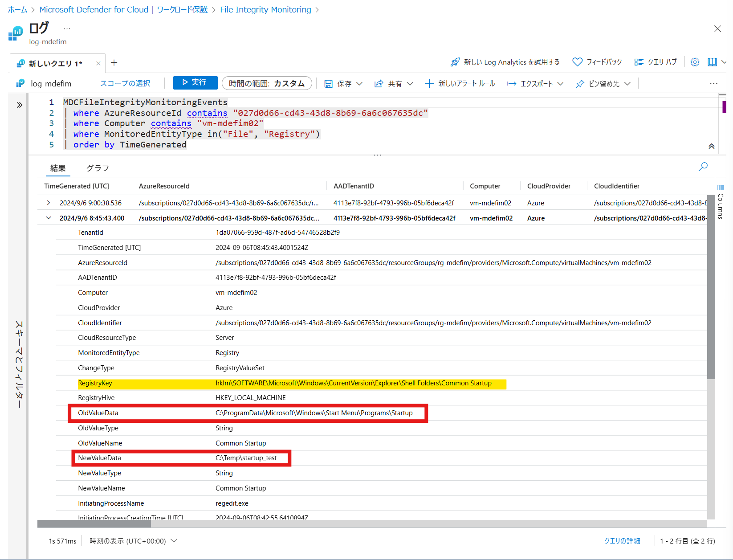Expand the エクスポート dropdown chevron

(560, 84)
